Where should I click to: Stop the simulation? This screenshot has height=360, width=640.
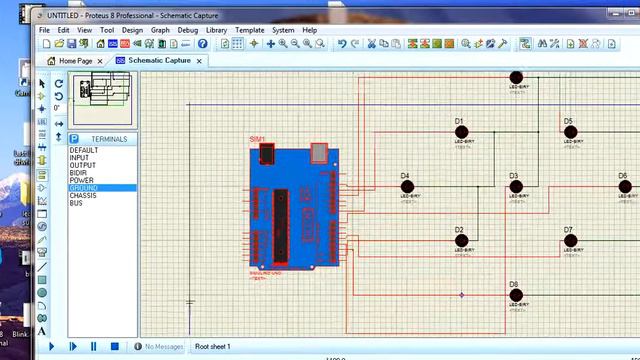click(115, 347)
